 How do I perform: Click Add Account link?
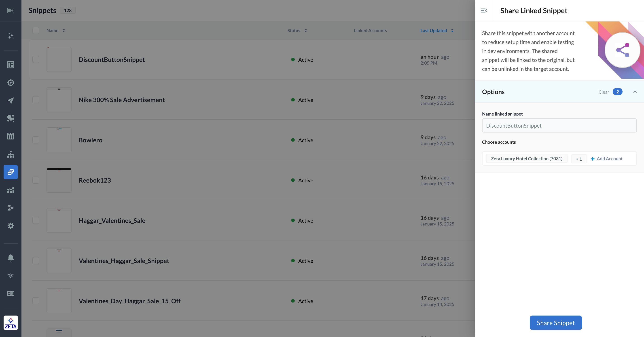point(610,159)
